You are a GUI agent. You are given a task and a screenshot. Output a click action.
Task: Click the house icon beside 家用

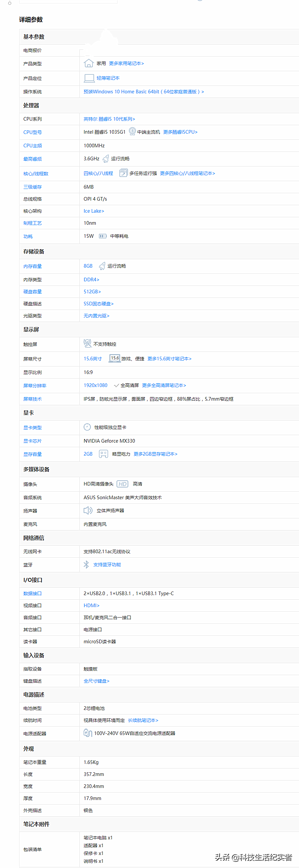coord(89,63)
